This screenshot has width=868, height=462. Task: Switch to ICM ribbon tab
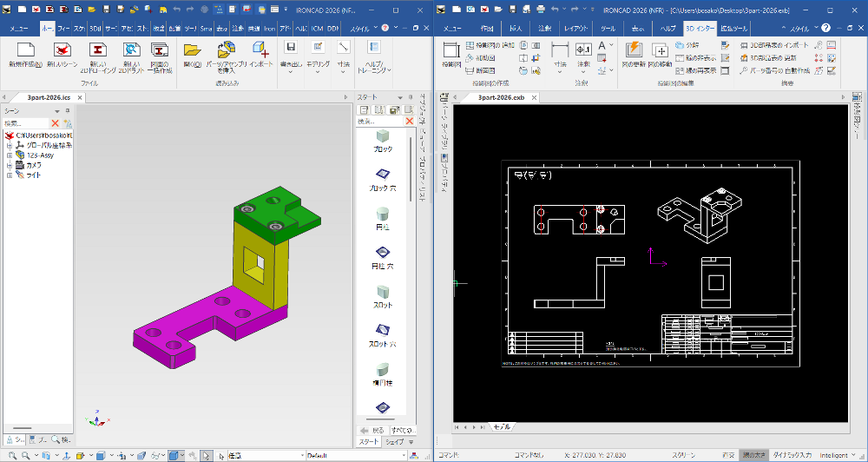(318, 29)
